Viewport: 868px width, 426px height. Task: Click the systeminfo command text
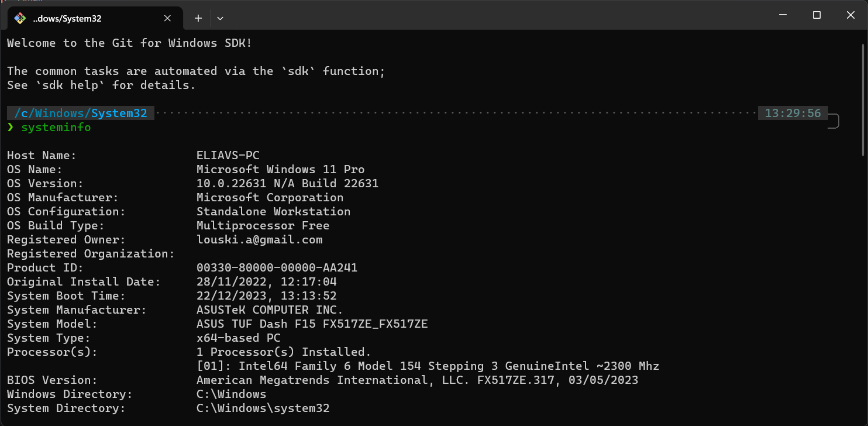click(x=56, y=127)
